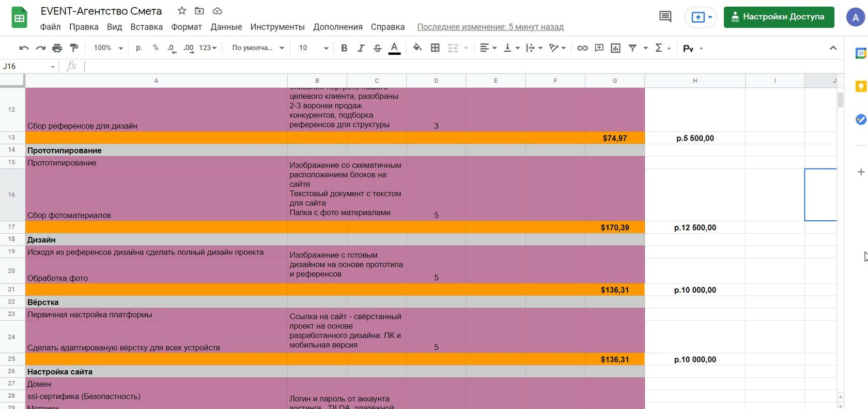The height and width of the screenshot is (409, 868).
Task: Open horizontal align dropdown
Action: click(488, 48)
